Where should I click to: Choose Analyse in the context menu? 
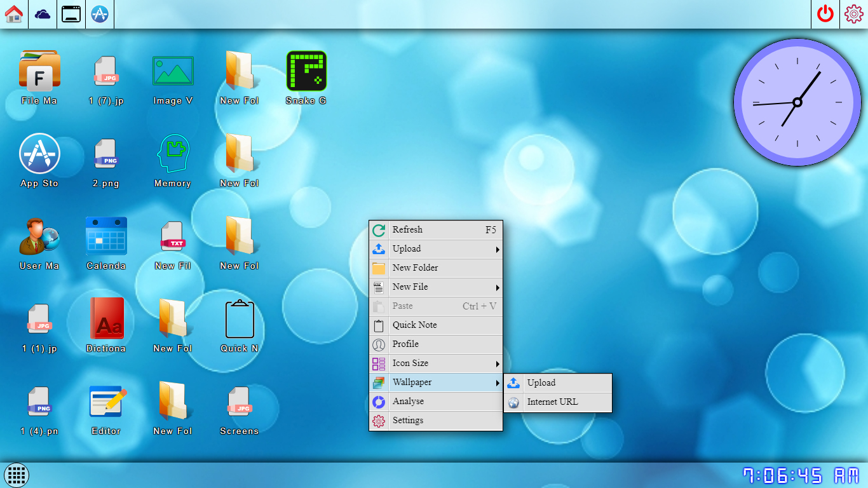tap(436, 402)
